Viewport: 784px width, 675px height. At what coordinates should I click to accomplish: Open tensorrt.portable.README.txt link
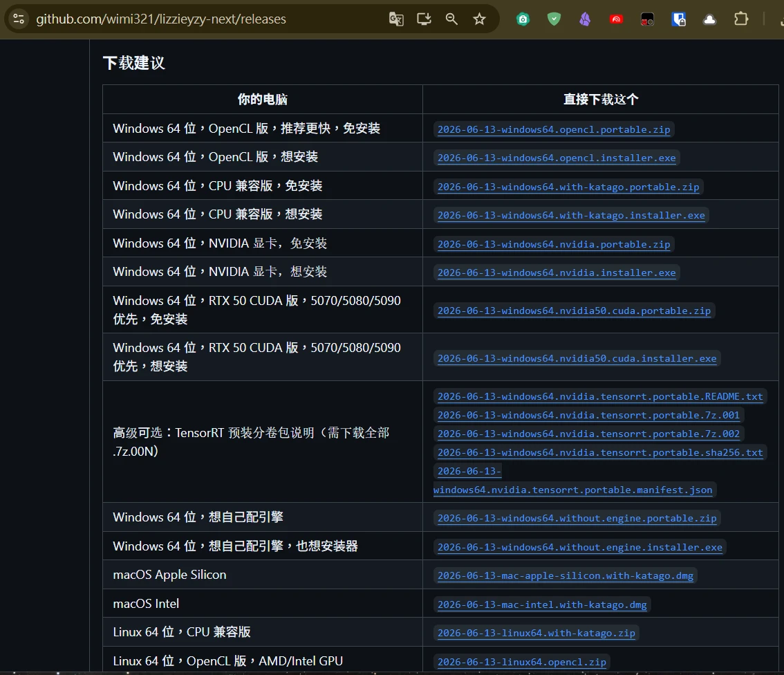(600, 396)
